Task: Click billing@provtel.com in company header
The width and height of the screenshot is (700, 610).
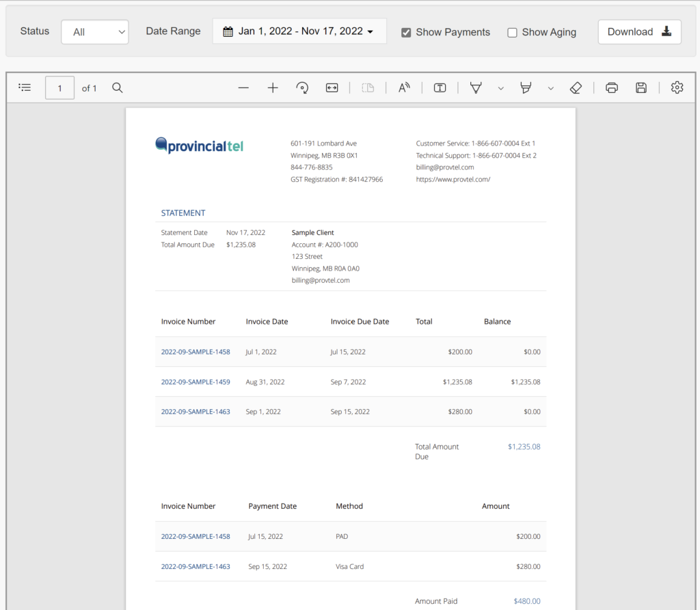Action: pos(445,167)
